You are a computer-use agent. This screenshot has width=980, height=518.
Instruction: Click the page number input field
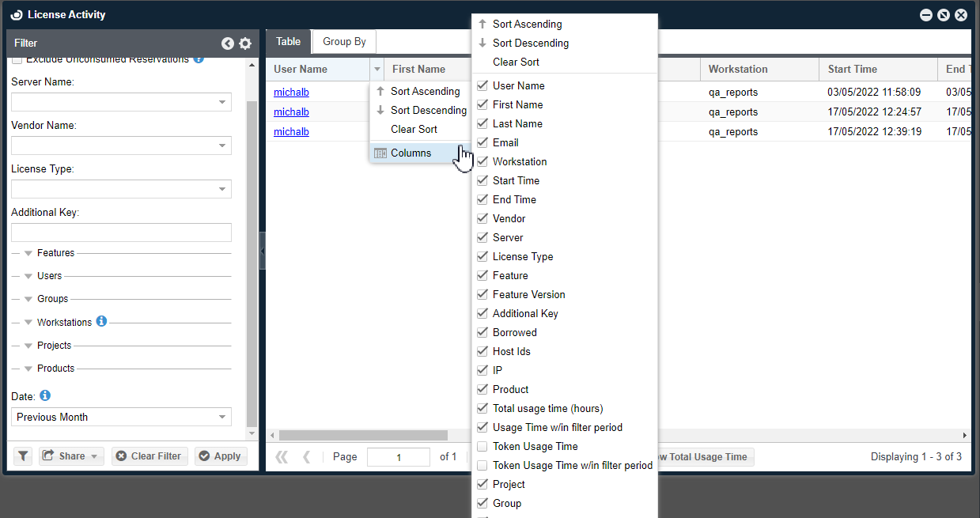pyautogui.click(x=399, y=457)
